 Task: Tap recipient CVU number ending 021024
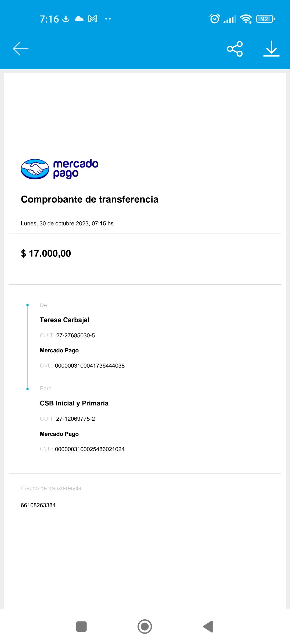pyautogui.click(x=90, y=449)
